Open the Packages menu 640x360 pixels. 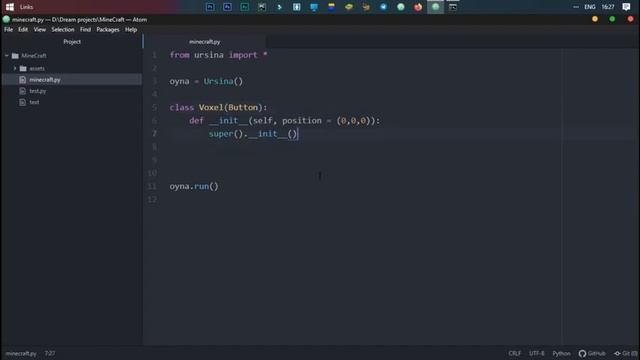108,29
